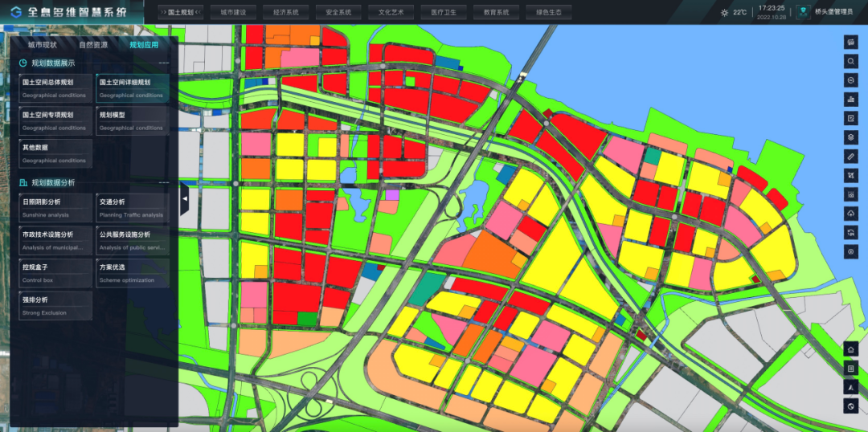Switch to globe view icon
Viewport: 868px width, 432px height.
point(851,406)
